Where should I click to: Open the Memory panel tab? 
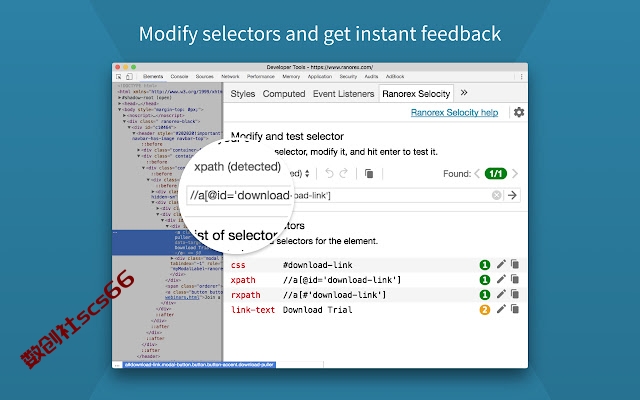coord(291,77)
